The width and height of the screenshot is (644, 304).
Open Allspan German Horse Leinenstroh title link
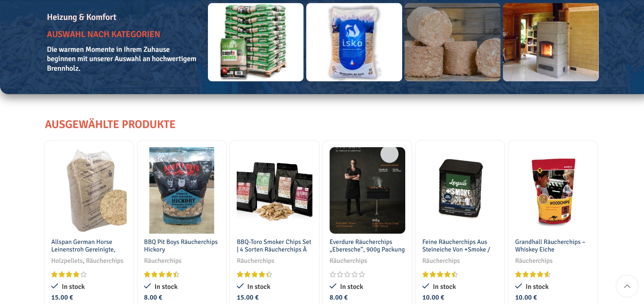coord(83,246)
